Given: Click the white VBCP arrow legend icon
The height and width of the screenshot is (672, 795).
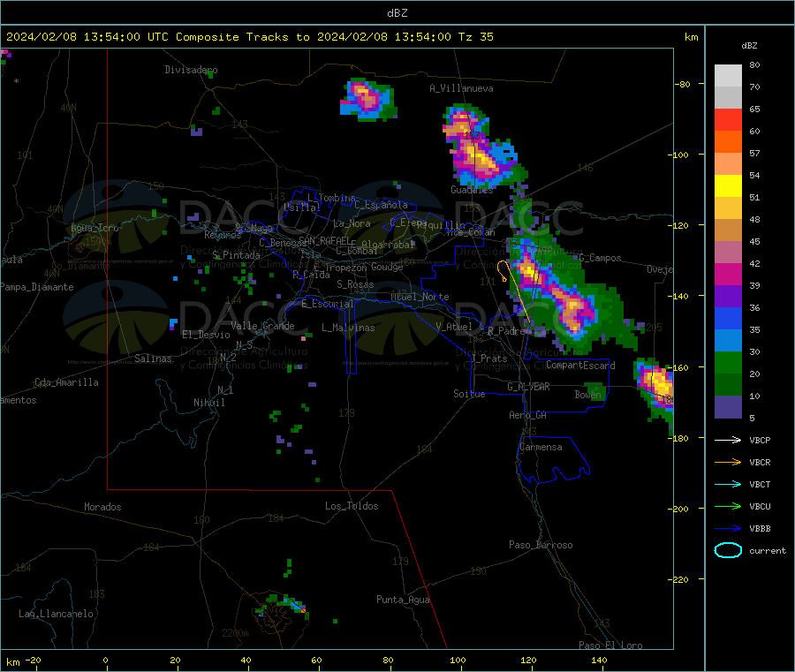Looking at the screenshot, I should point(728,440).
